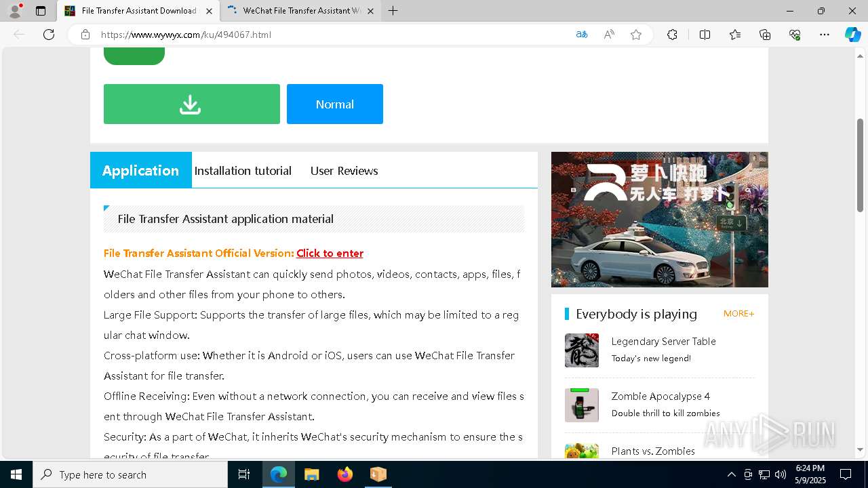Click the profile avatar icon

coord(15,11)
